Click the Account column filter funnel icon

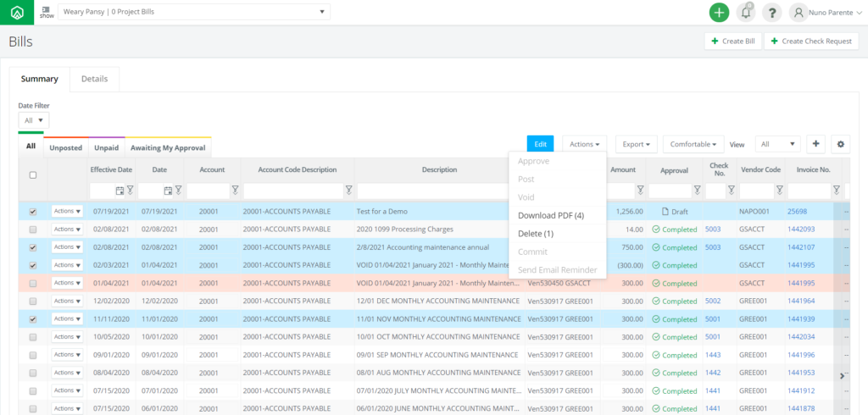tap(235, 191)
